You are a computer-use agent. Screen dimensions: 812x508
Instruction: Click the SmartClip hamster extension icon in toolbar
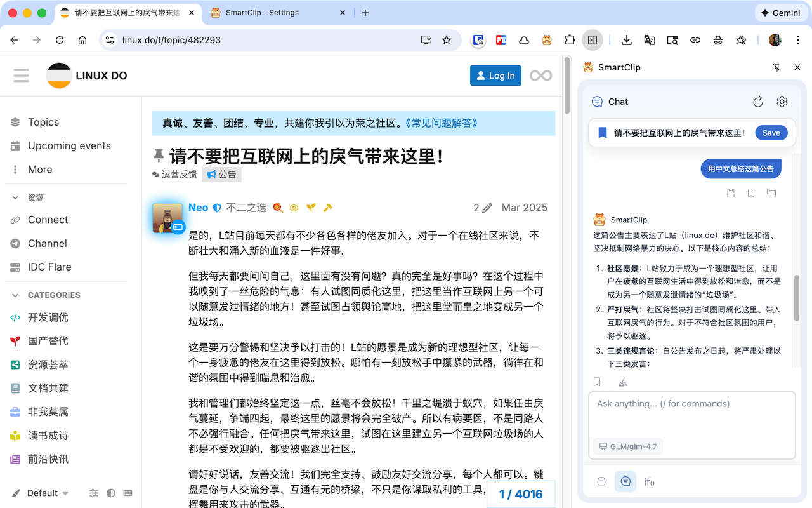[547, 40]
